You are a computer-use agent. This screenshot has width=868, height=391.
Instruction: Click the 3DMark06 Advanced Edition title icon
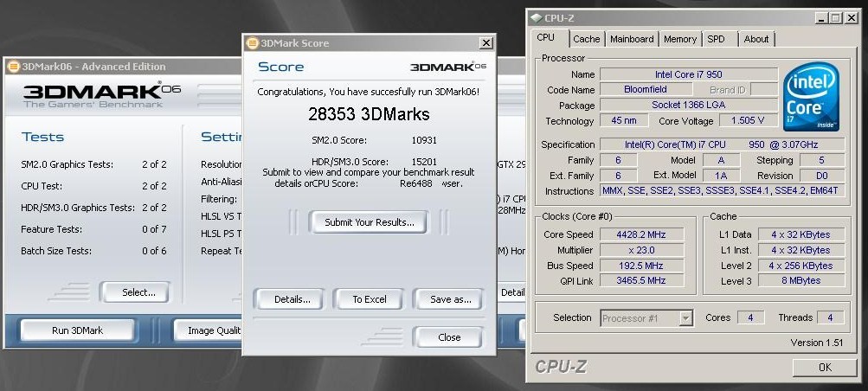coord(13,67)
